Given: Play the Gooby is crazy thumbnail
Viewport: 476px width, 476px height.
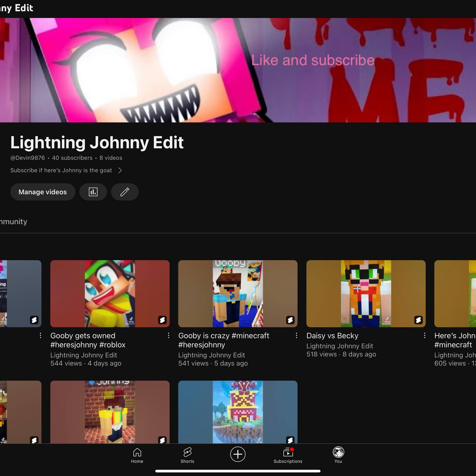Looking at the screenshot, I should (238, 294).
